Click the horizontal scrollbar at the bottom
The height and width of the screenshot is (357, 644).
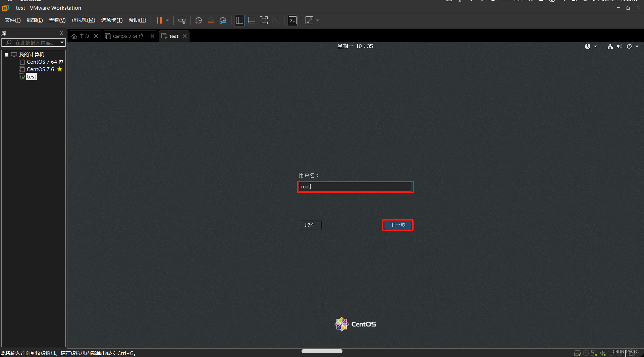[x=322, y=351]
